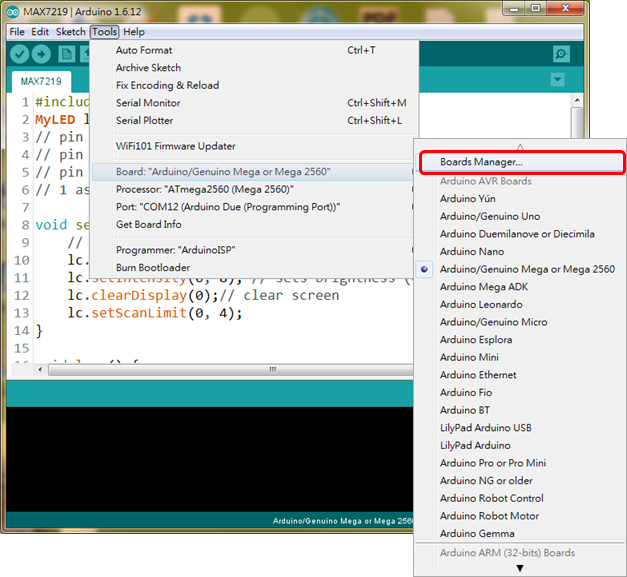Click the Arduino logo in title bar
Viewport: 627px width, 577px height.
click(x=13, y=12)
